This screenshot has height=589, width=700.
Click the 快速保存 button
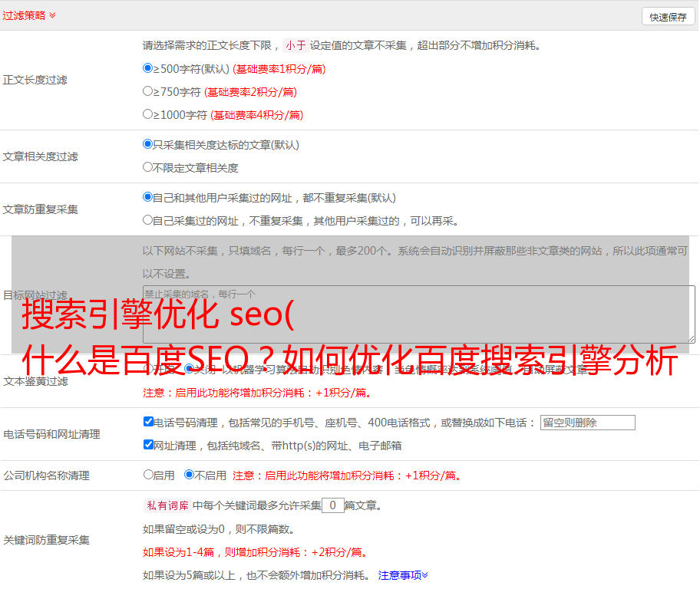(x=668, y=17)
